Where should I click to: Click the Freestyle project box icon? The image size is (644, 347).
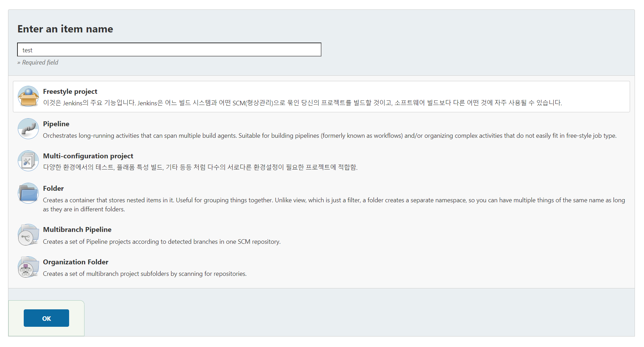coord(28,96)
